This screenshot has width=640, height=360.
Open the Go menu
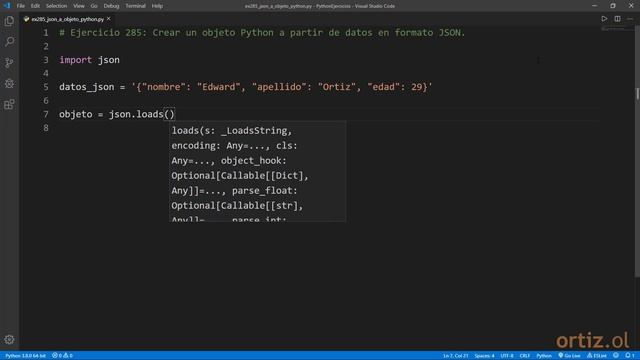tap(94, 6)
